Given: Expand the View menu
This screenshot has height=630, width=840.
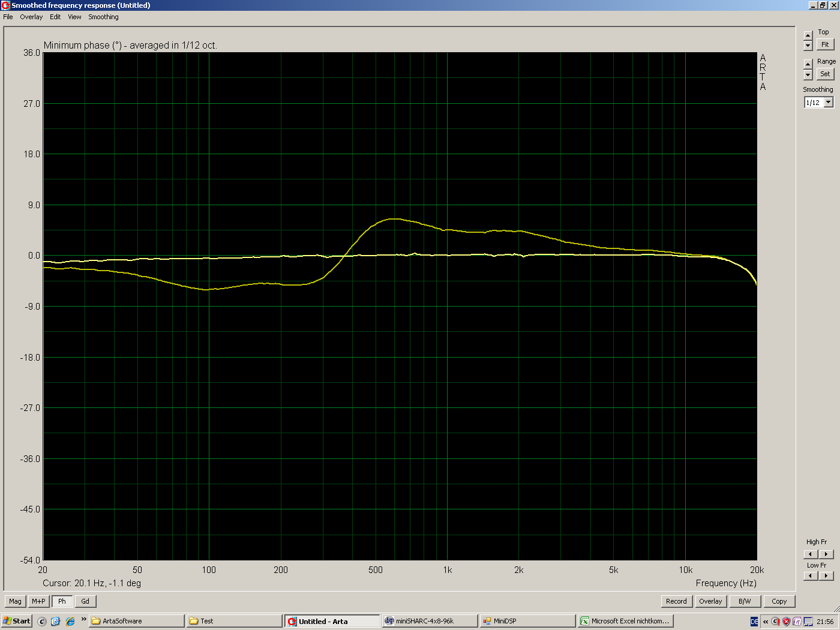Looking at the screenshot, I should (74, 17).
